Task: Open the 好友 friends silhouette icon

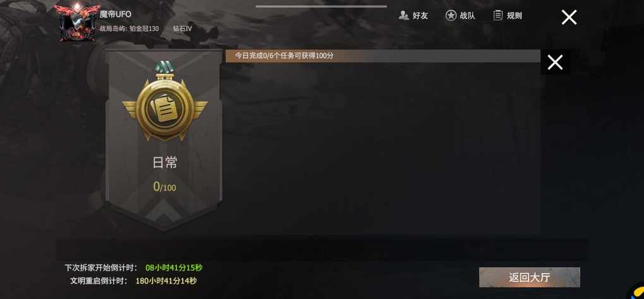Action: click(x=403, y=16)
